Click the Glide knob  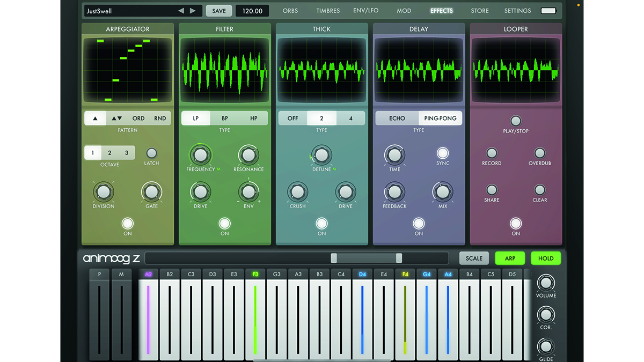coord(546,346)
